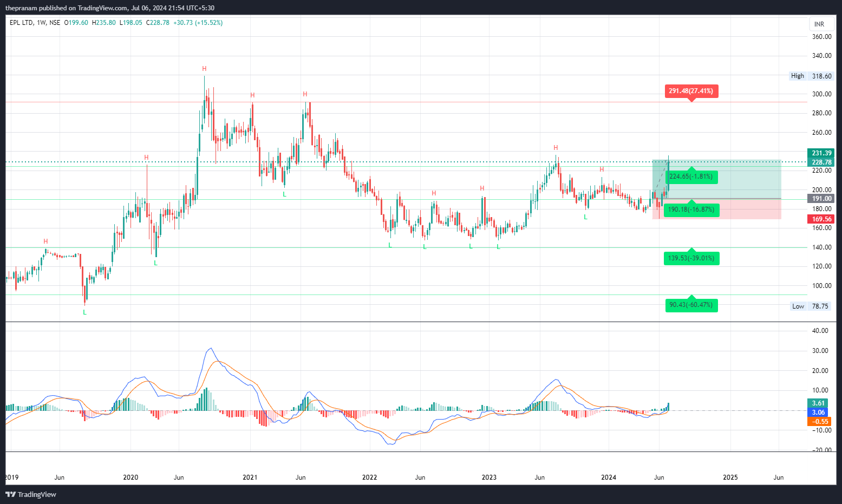Image resolution: width=842 pixels, height=504 pixels.
Task: Click the low value L198.05
Action: pos(131,23)
